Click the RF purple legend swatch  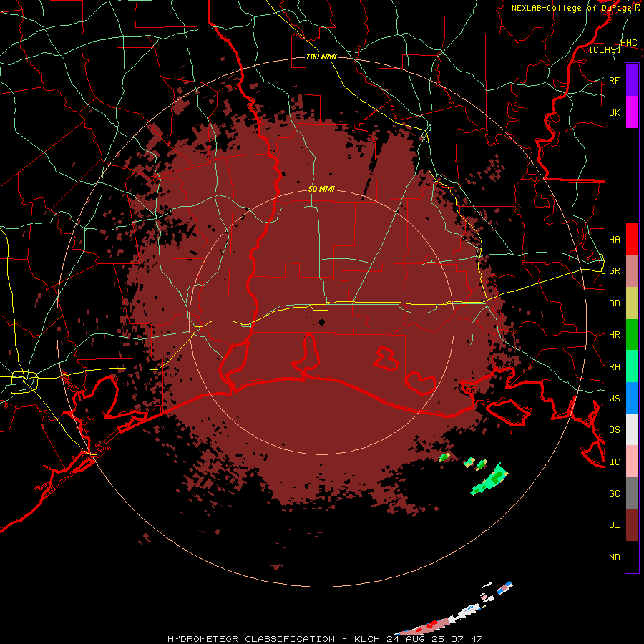(x=632, y=80)
